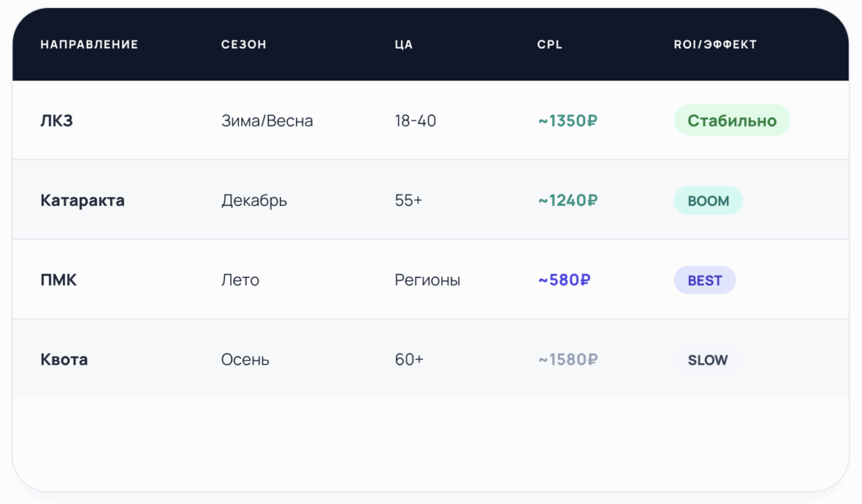The height and width of the screenshot is (504, 862).
Task: Click the SLOW badge in Квота row
Action: click(x=707, y=360)
